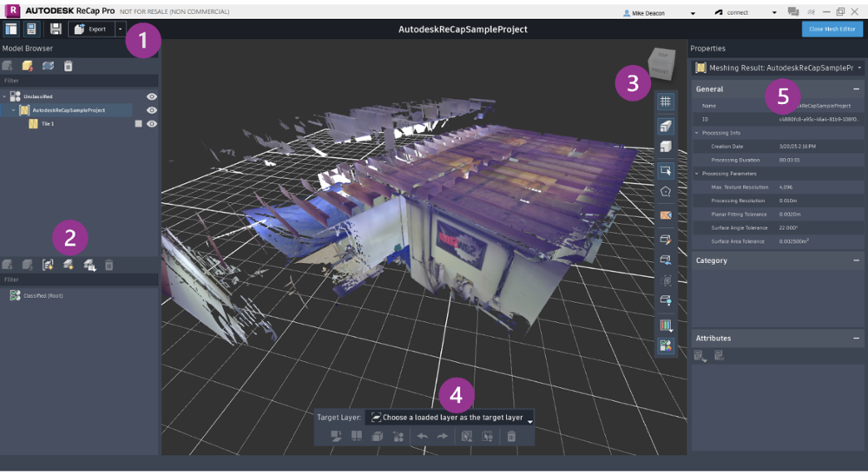Click the box-with-blue-arrow tool icon
This screenshot has width=868, height=474.
click(666, 260)
